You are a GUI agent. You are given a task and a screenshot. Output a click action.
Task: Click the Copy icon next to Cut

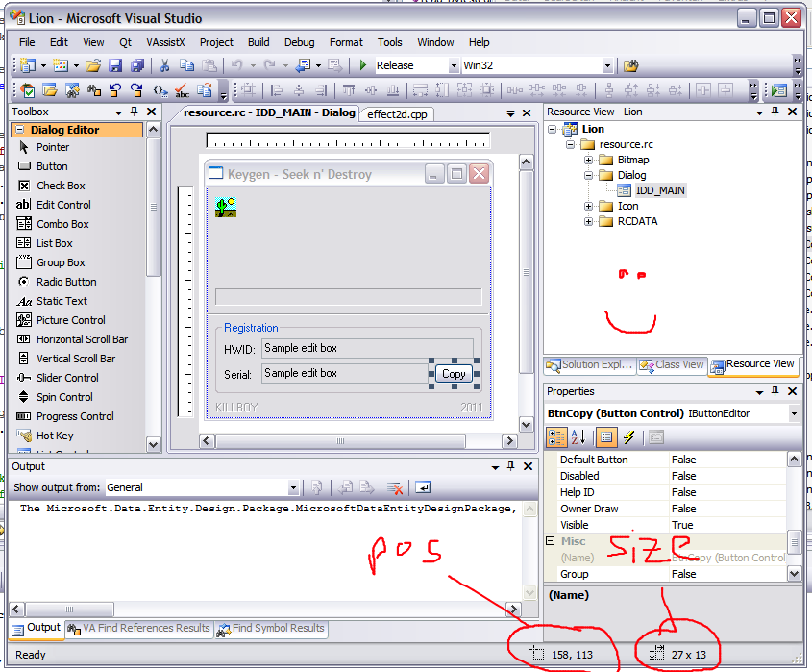point(186,65)
